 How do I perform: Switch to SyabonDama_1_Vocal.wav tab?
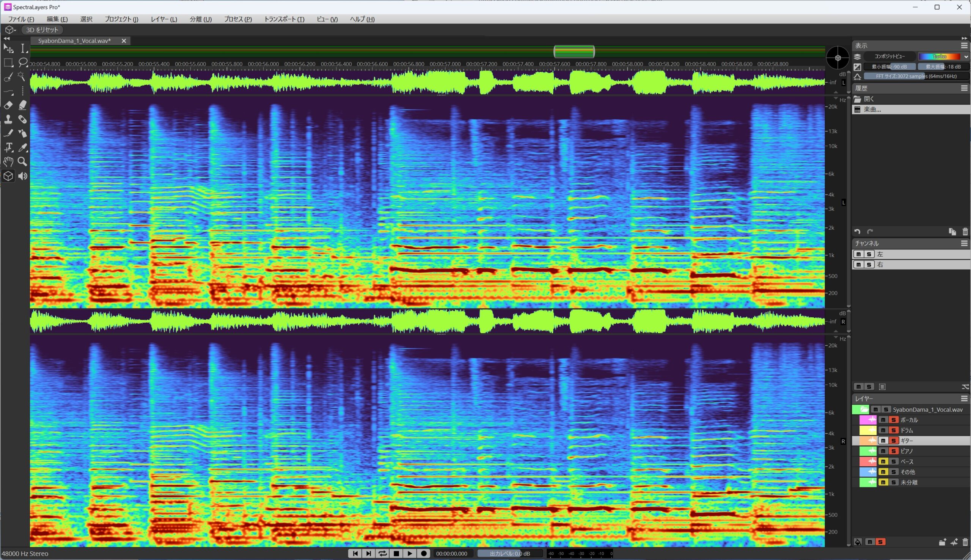(74, 41)
